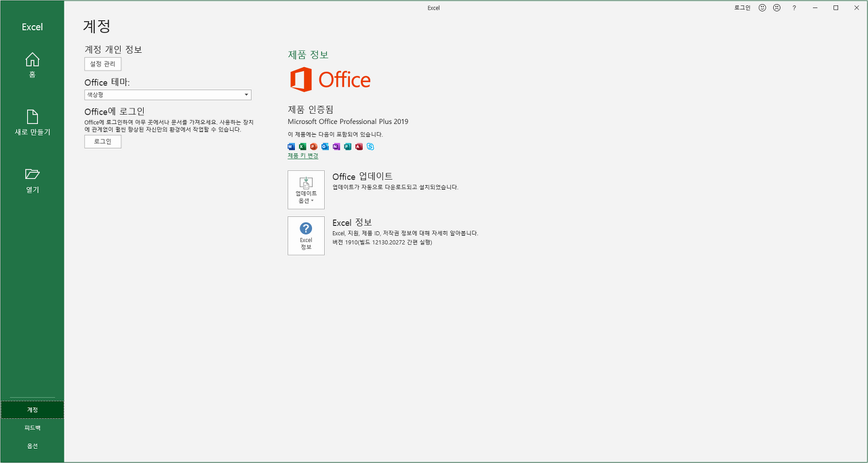This screenshot has width=868, height=463.
Task: Click the Word product icon
Action: point(292,146)
